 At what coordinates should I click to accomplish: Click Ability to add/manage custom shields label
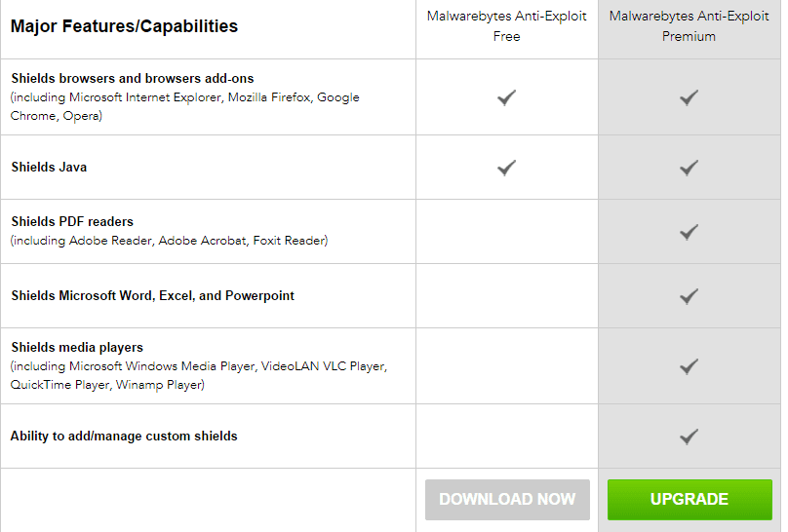(x=124, y=436)
